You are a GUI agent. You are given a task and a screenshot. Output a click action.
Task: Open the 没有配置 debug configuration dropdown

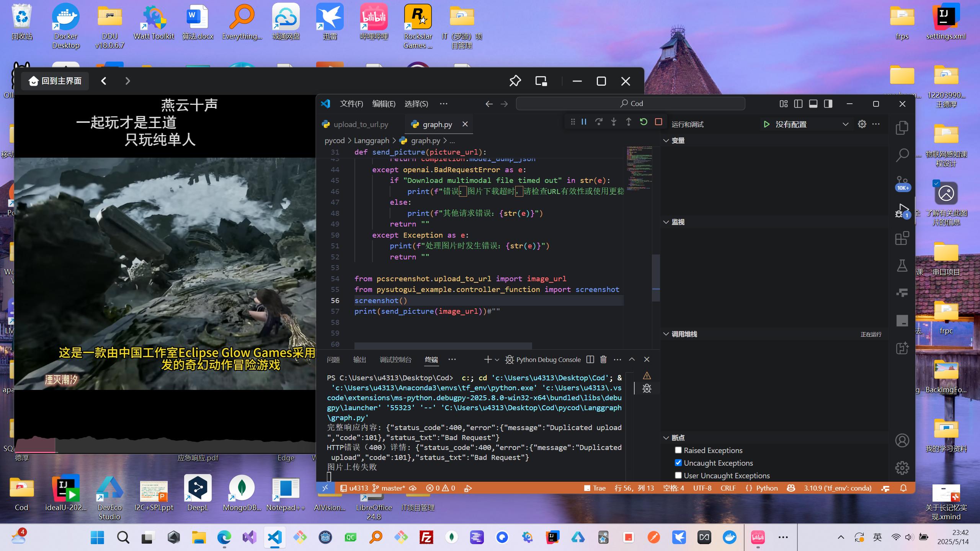[812, 124]
